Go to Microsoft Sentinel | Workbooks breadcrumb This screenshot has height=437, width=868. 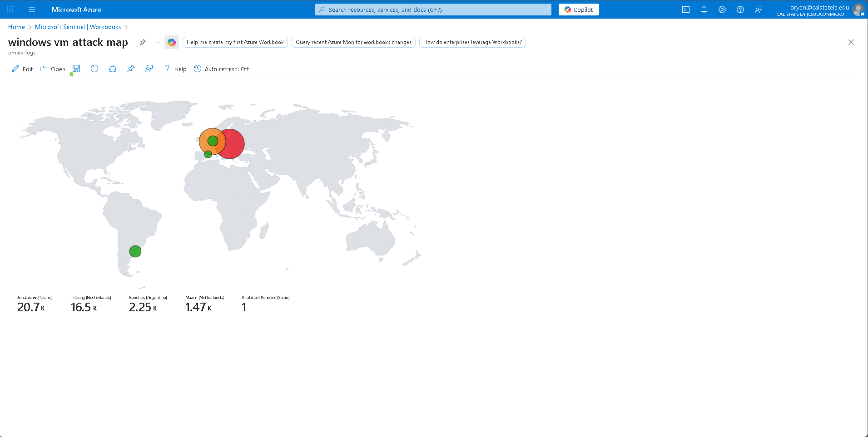pos(78,27)
